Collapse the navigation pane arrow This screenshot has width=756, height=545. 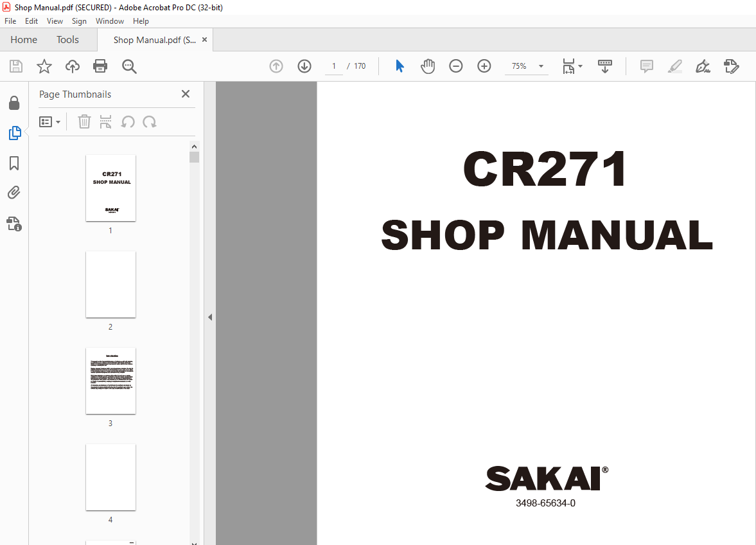pyautogui.click(x=210, y=317)
